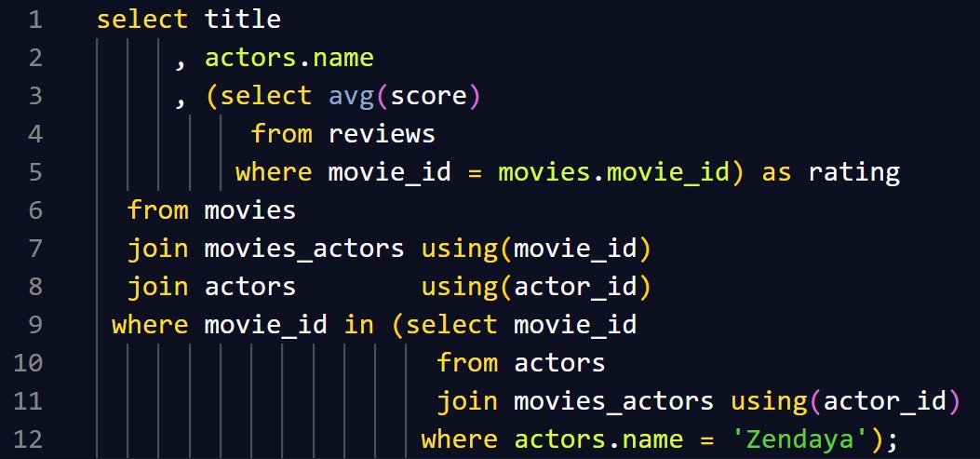Click the 'in' keyword on line 9
This screenshot has width=980, height=459.
point(358,325)
